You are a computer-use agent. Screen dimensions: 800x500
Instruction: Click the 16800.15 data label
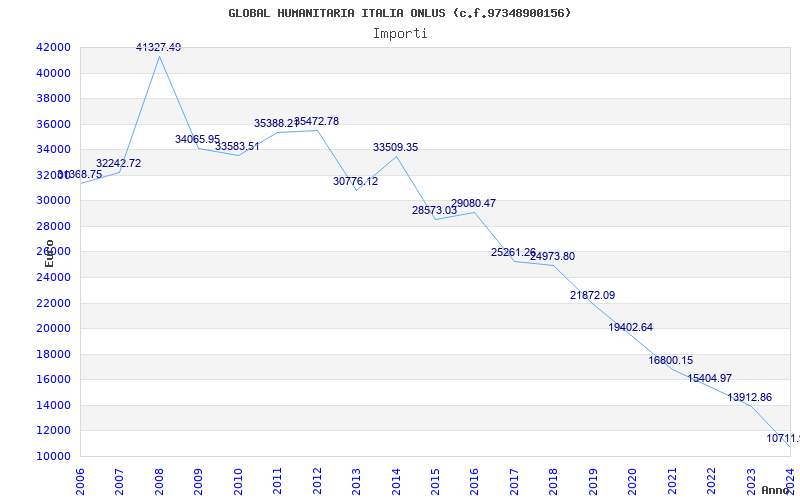671,360
